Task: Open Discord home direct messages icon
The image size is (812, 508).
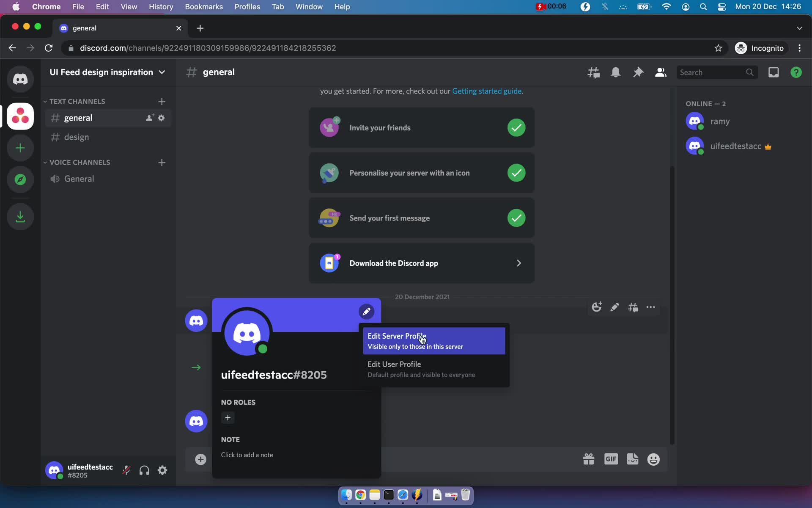Action: 20,79
